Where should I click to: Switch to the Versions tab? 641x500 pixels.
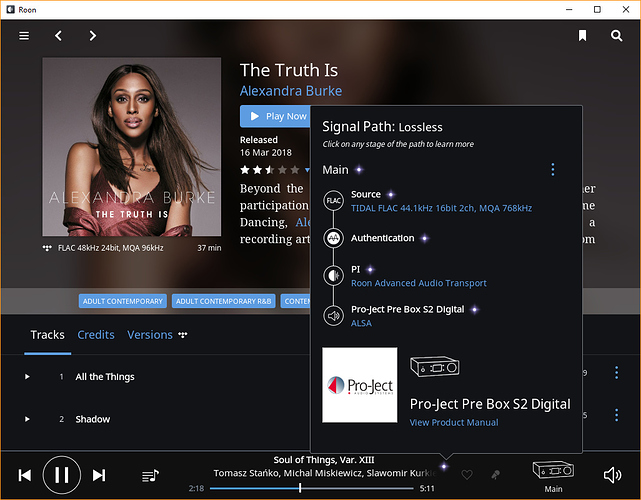click(x=150, y=335)
